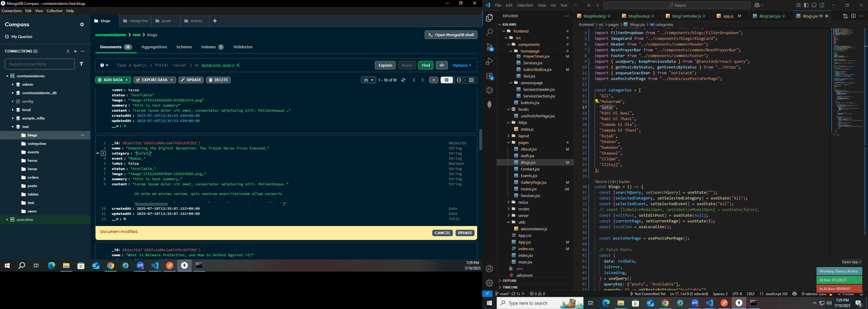
Task: Open users collection in test database
Action: click(32, 212)
